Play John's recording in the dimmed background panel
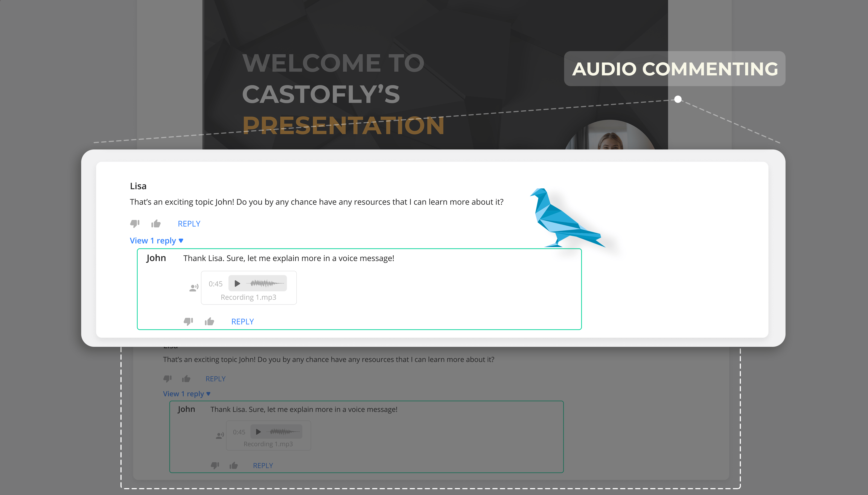Viewport: 868px width, 495px height. [258, 432]
